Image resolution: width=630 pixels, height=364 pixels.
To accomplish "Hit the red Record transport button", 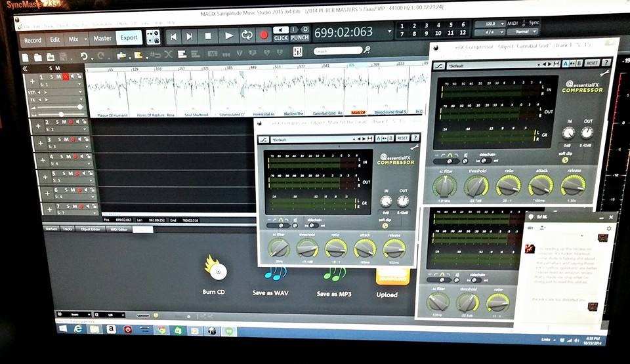I will click(x=264, y=35).
